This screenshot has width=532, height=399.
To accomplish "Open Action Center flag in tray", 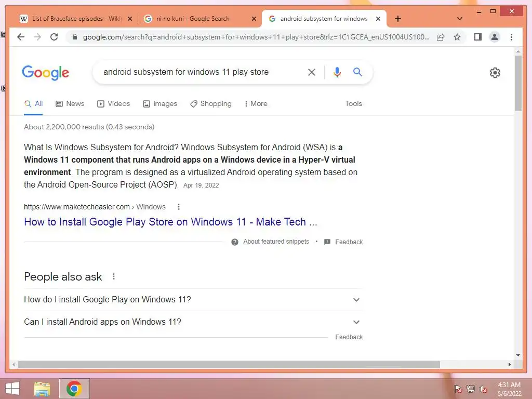I will click(458, 389).
